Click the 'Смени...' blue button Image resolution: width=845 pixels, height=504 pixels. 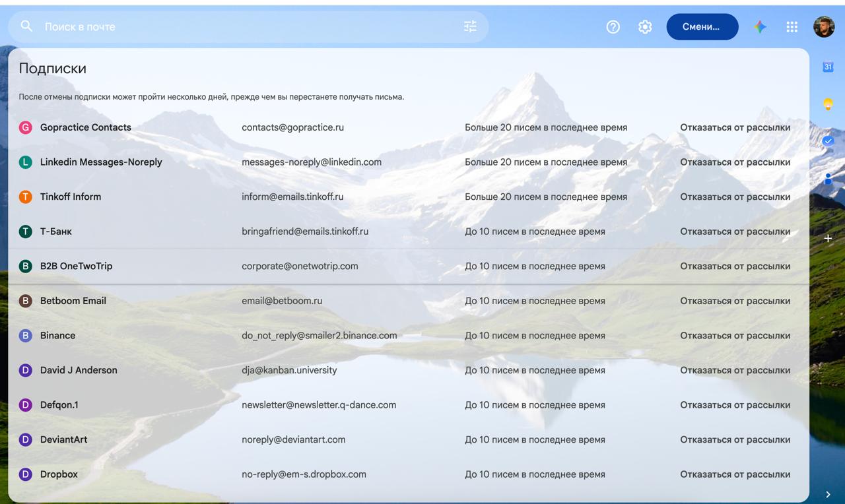[x=702, y=27]
